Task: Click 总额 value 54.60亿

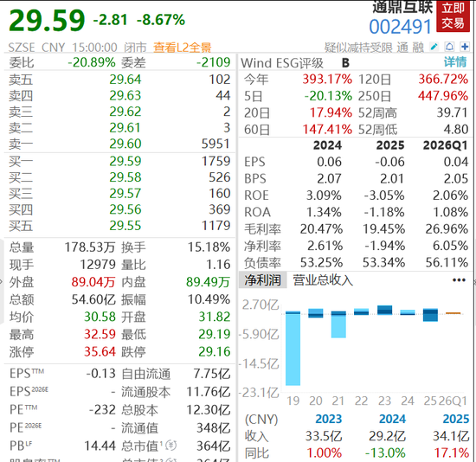Action: click(x=93, y=299)
